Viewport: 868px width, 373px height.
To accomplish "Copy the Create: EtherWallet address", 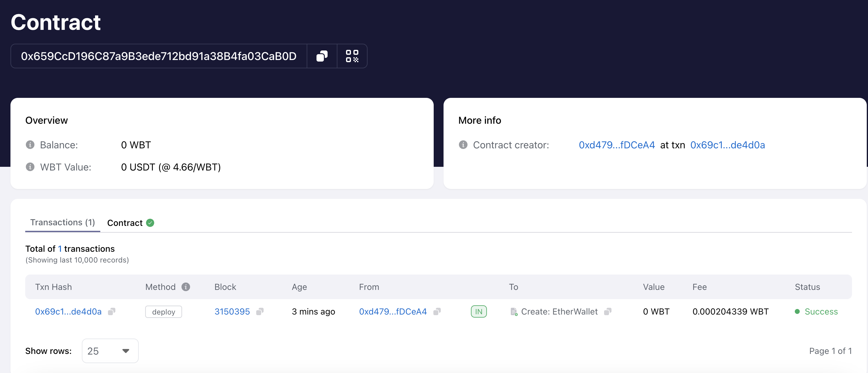I will point(608,311).
